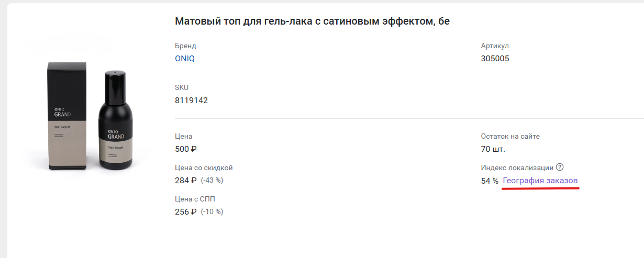Click the base price 500 ₽

click(186, 149)
